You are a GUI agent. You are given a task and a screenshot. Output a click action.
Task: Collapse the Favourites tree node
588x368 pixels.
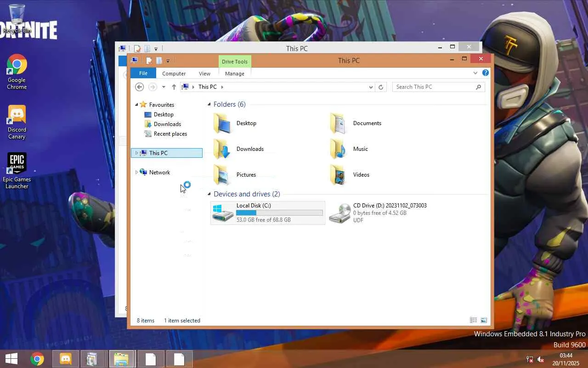click(x=136, y=104)
